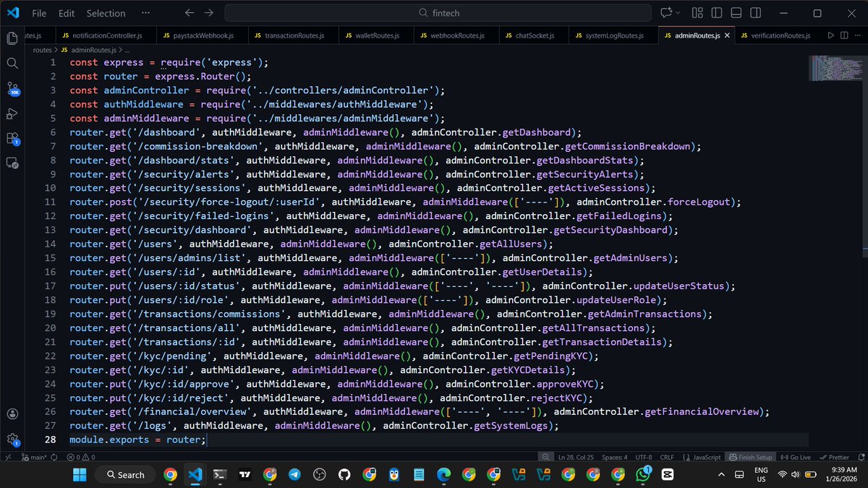Go forward with the right arrow
Image resolution: width=868 pixels, height=488 pixels.
(x=209, y=13)
